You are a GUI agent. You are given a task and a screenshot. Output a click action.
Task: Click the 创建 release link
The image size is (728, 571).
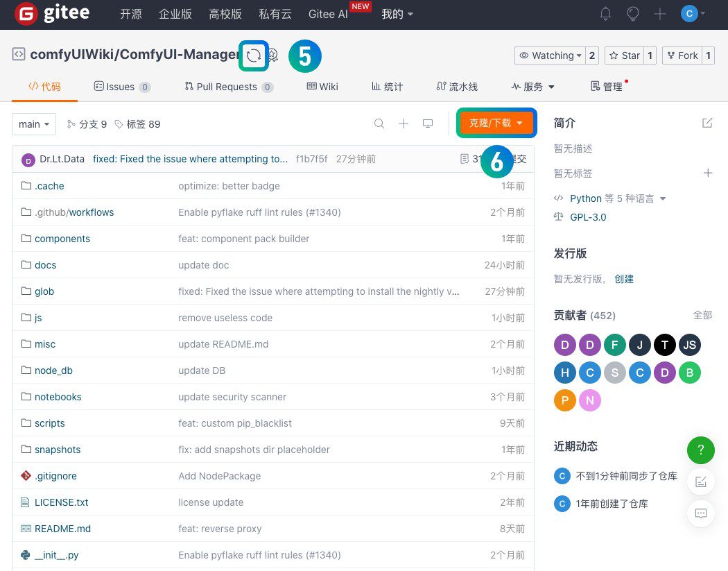(x=624, y=279)
